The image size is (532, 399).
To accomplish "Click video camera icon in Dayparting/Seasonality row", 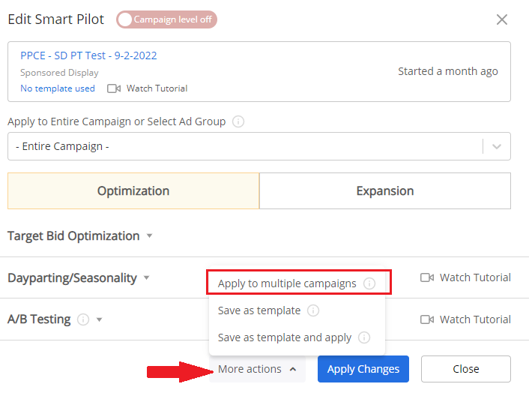I will (427, 277).
